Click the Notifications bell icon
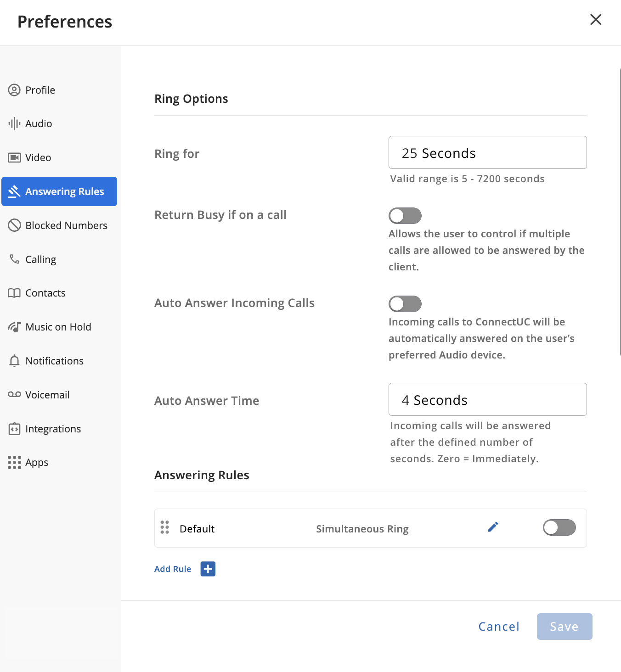 (15, 361)
